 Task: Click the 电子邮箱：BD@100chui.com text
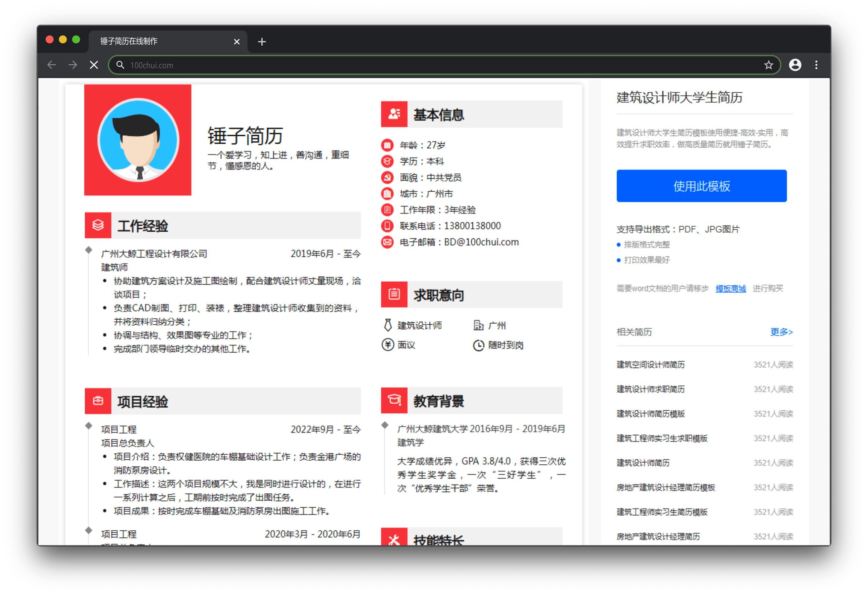point(459,242)
